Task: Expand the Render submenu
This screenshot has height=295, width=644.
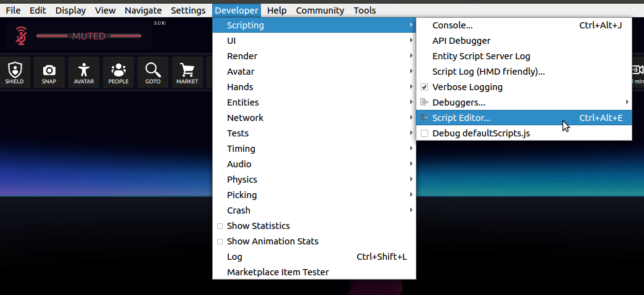Action: tap(314, 56)
